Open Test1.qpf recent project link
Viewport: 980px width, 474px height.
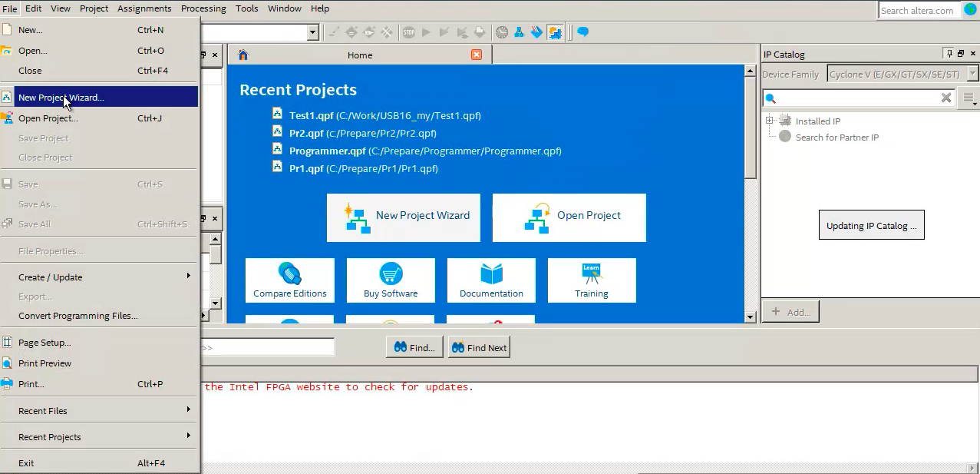coord(384,115)
